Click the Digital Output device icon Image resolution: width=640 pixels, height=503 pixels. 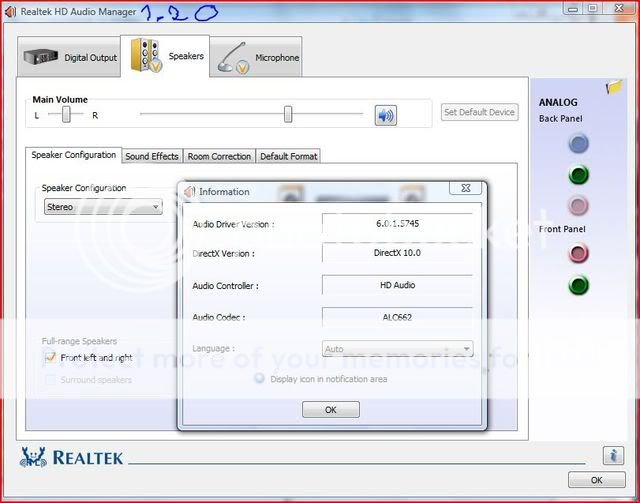[x=40, y=57]
